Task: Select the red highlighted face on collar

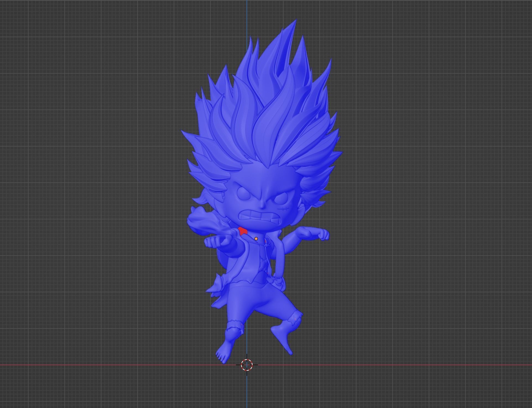Action: pyautogui.click(x=243, y=231)
